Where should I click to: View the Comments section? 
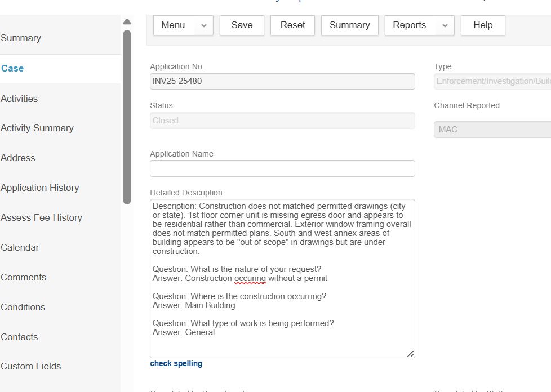(24, 278)
